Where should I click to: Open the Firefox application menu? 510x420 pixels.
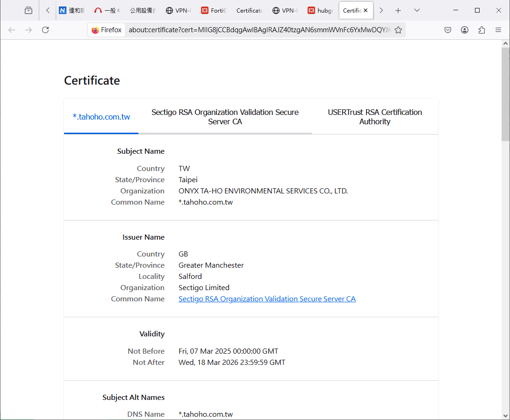(x=498, y=30)
